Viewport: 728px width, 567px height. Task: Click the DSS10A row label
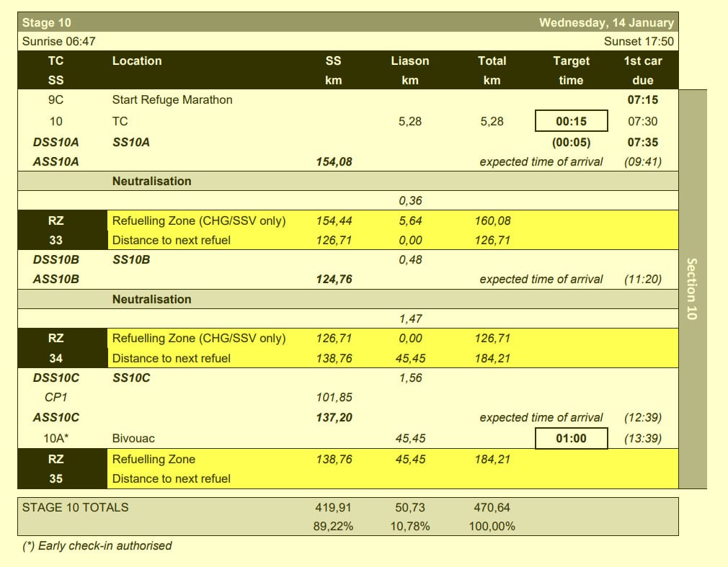[56, 143]
